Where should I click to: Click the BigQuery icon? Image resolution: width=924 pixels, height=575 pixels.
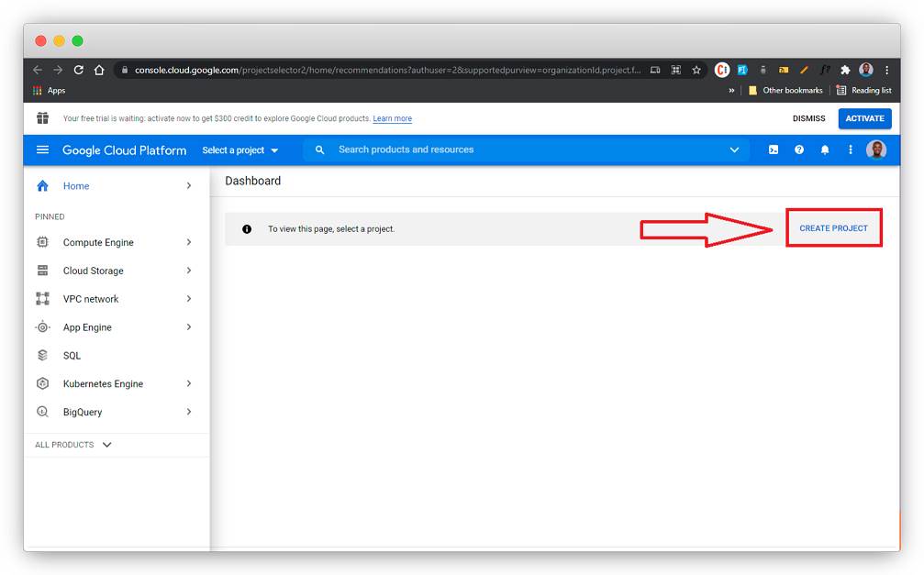42,412
